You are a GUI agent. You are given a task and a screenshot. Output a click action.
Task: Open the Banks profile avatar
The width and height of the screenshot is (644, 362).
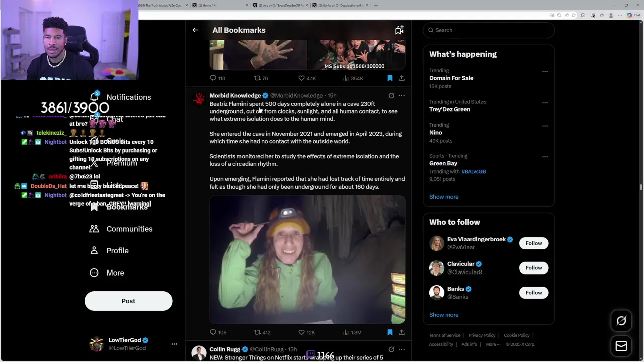(x=436, y=293)
